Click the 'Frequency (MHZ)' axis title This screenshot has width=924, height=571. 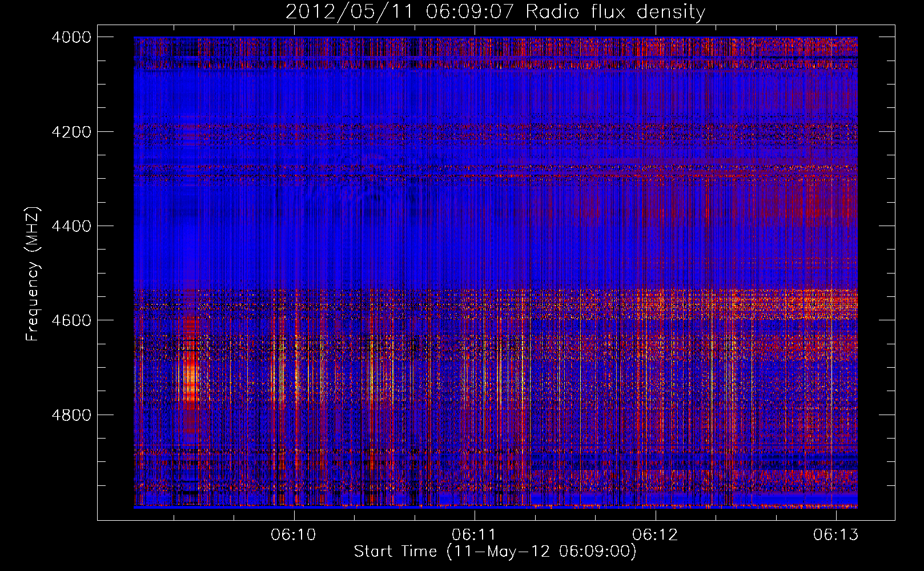click(33, 274)
